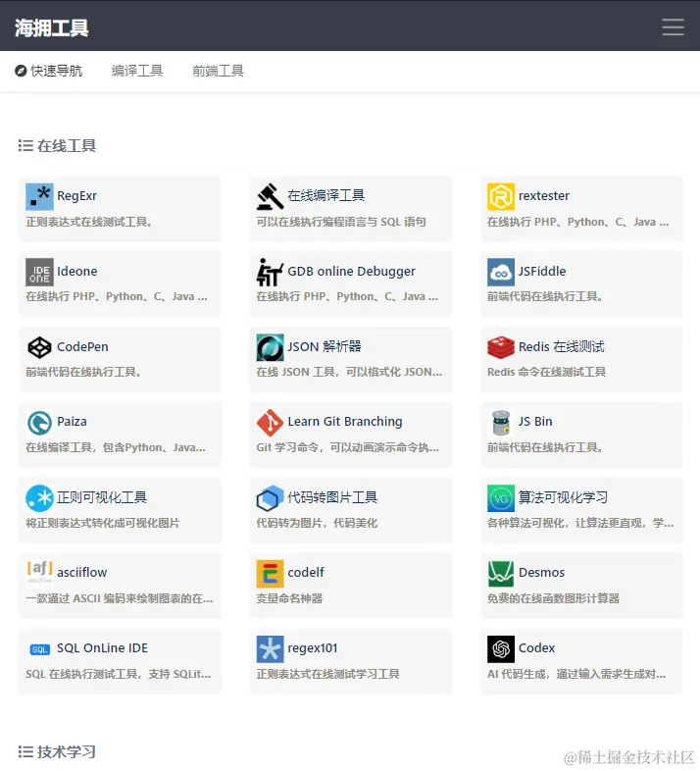Viewport: 700px width, 771px height.
Task: Open the 前端工具 tab
Action: [218, 71]
